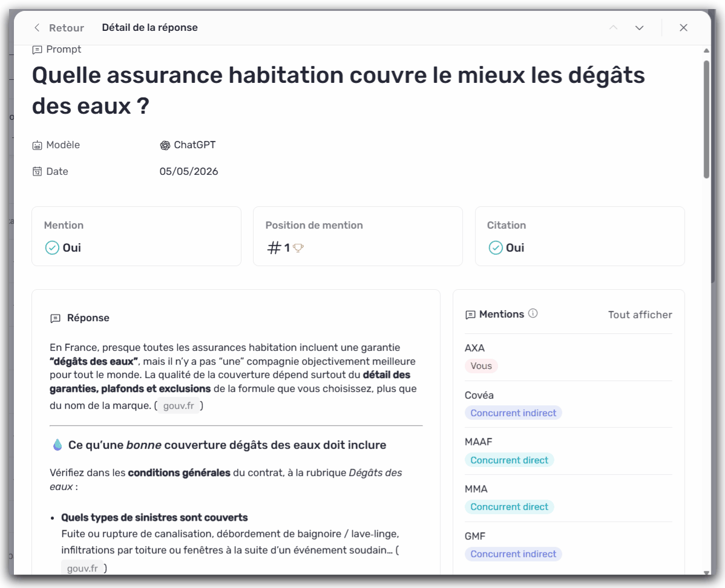Select the Covéa mention name

(479, 395)
